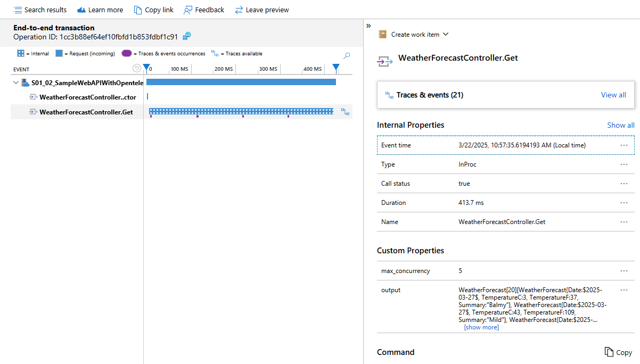The image size is (640, 364).
Task: Click the left timeline range marker
Action: point(147,68)
